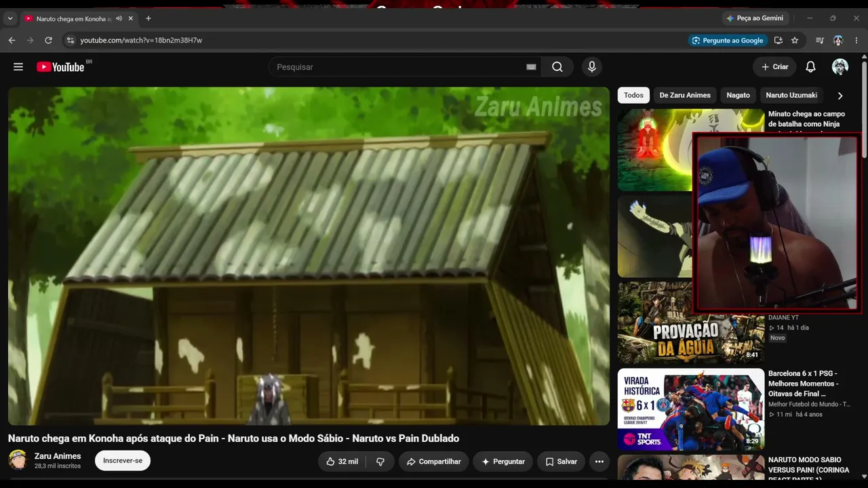Select the Nagato filter chip
Viewport: 868px width, 488px height.
(738, 96)
